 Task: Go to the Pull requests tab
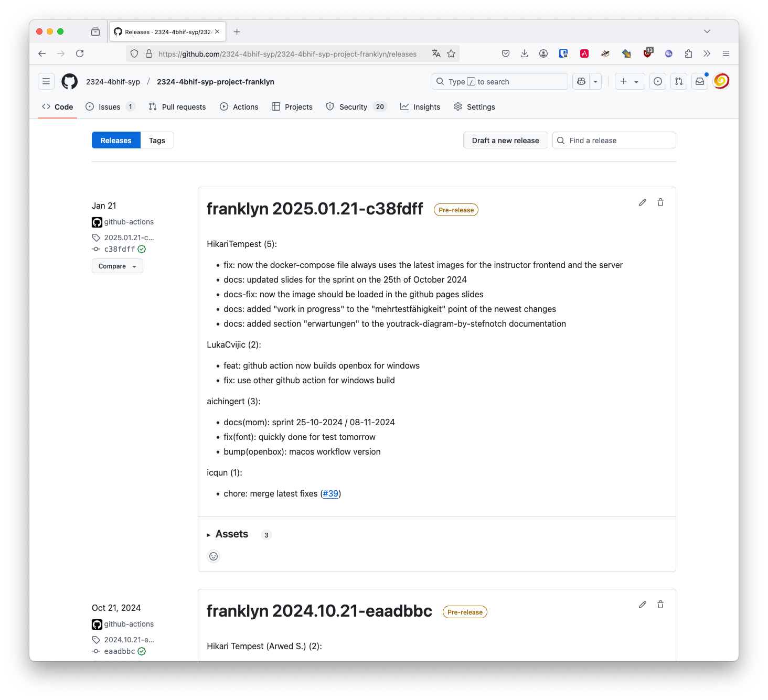pyautogui.click(x=177, y=107)
